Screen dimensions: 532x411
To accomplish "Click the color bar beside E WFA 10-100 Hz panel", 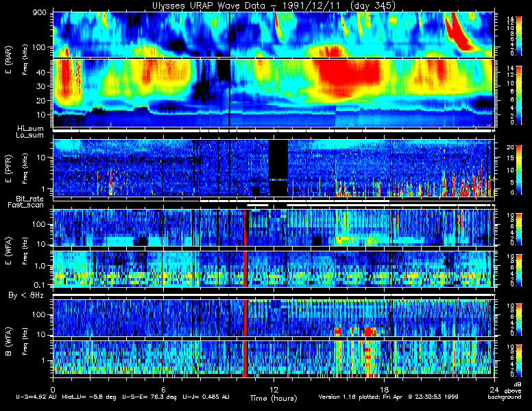I will click(x=519, y=229).
